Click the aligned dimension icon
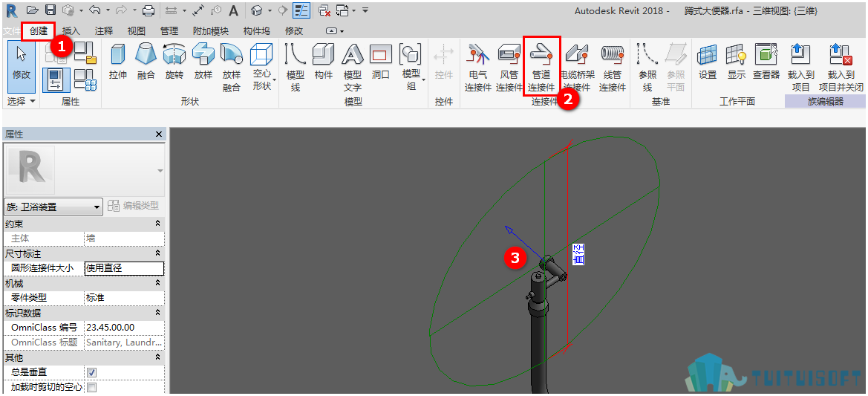 click(x=199, y=10)
